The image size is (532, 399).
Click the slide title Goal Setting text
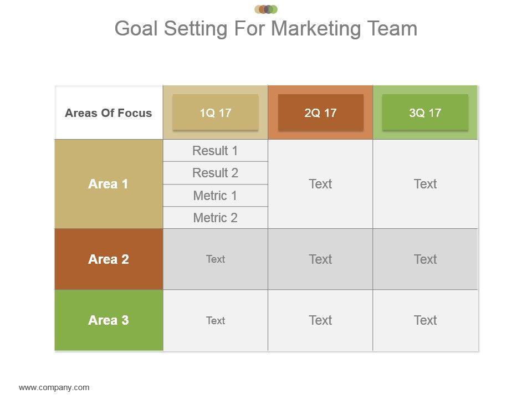(x=266, y=28)
